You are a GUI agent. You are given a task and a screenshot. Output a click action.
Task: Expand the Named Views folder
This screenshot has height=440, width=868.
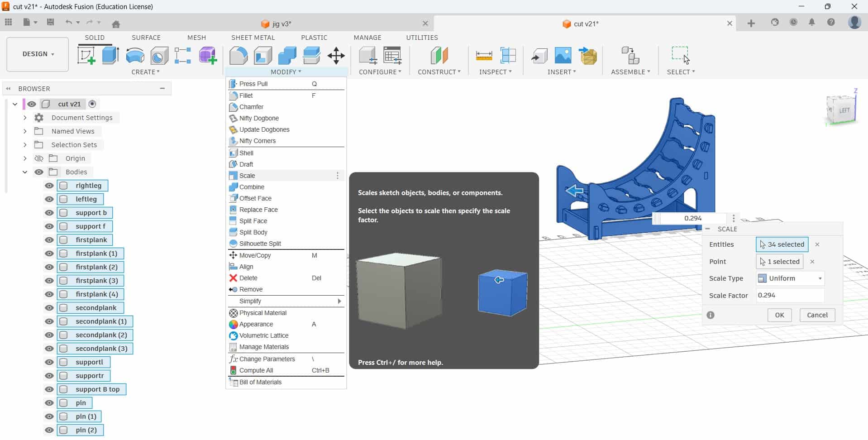[x=25, y=131]
